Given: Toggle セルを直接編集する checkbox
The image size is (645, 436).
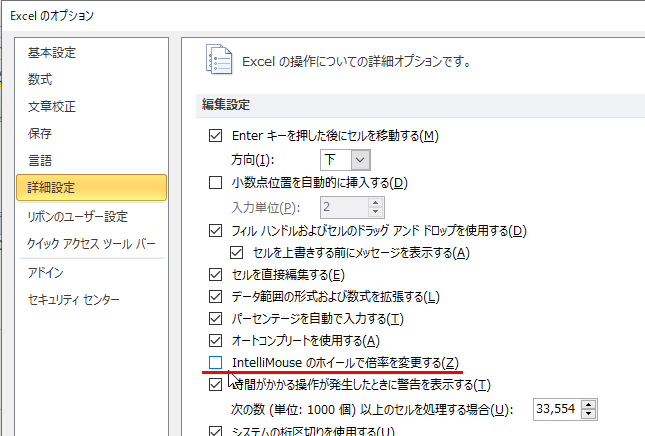Looking at the screenshot, I should pyautogui.click(x=216, y=274).
